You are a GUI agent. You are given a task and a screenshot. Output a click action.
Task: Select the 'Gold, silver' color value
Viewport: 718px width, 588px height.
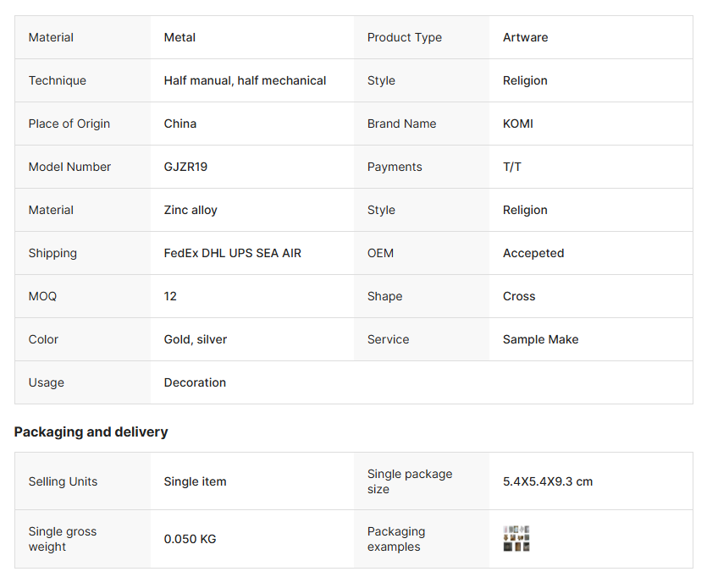(x=195, y=339)
